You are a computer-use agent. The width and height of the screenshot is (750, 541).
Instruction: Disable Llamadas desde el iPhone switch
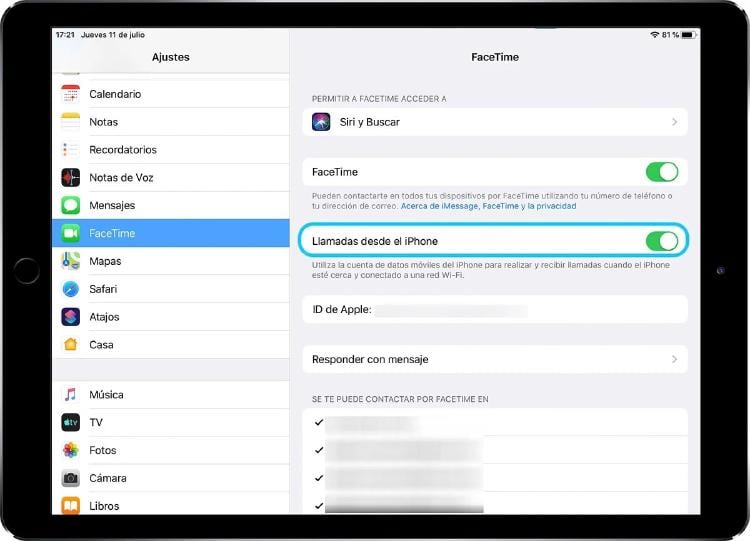click(x=662, y=241)
